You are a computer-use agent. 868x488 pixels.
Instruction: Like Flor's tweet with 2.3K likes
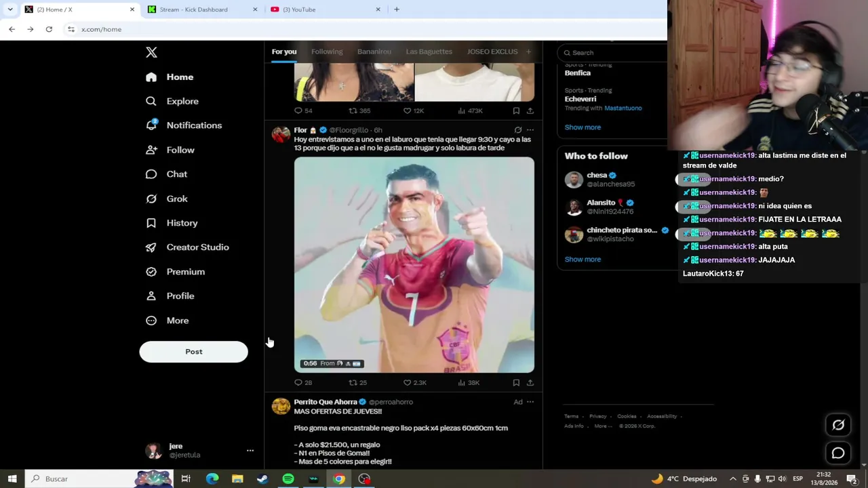click(x=414, y=382)
